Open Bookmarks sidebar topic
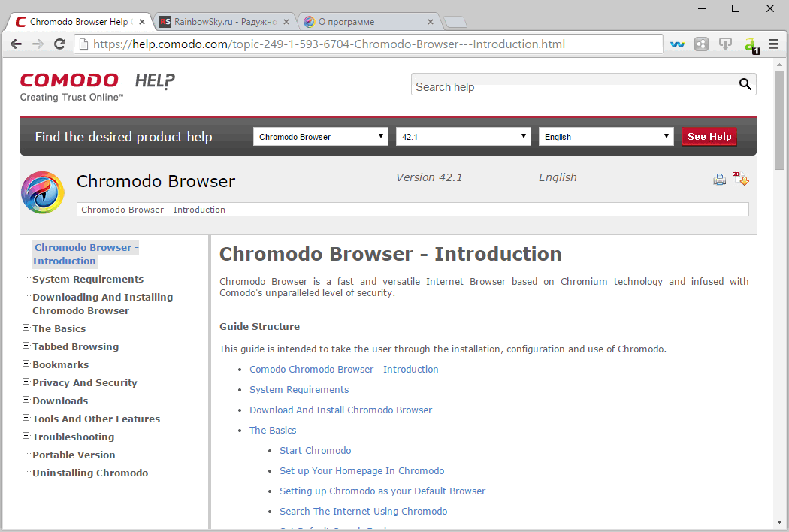789x532 pixels. click(x=60, y=365)
